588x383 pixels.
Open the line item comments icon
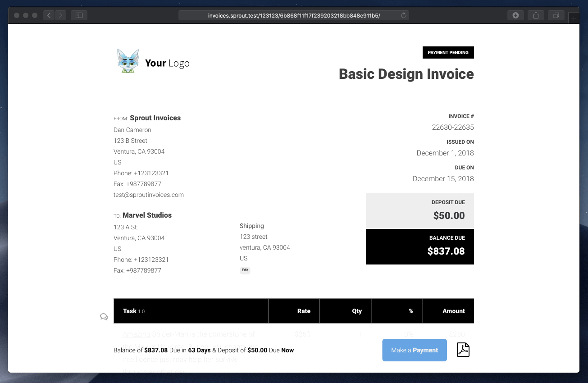click(x=104, y=317)
